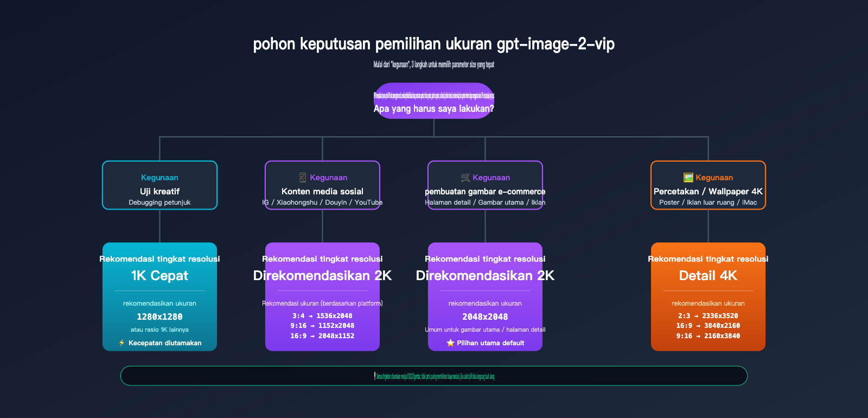Click the lightning bolt icon beside Kecepatan diutamakan
Image resolution: width=868 pixels, height=418 pixels.
122,343
